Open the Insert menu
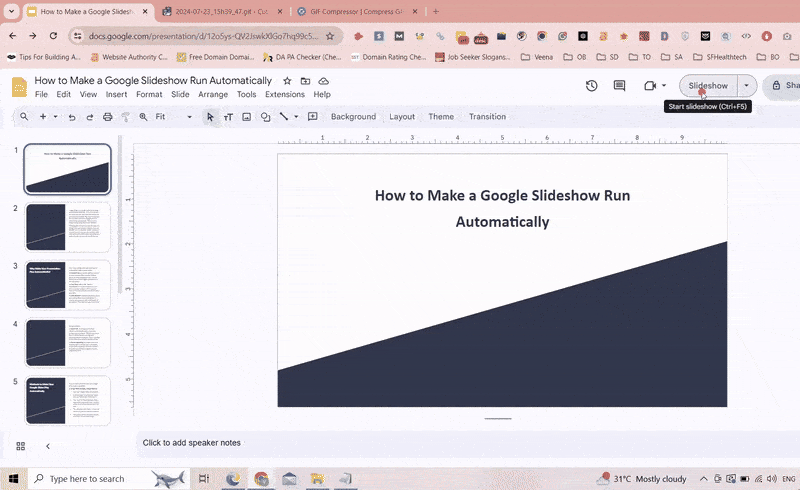The height and width of the screenshot is (490, 800). coord(116,94)
